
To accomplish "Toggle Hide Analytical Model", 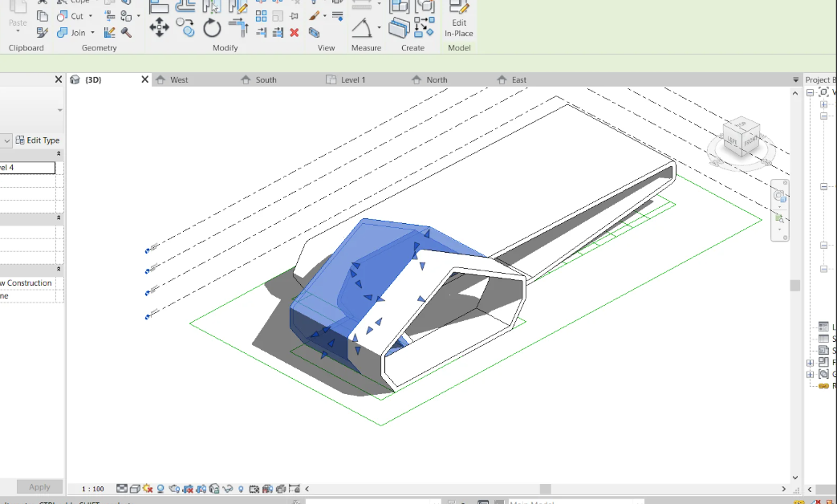I will click(267, 489).
